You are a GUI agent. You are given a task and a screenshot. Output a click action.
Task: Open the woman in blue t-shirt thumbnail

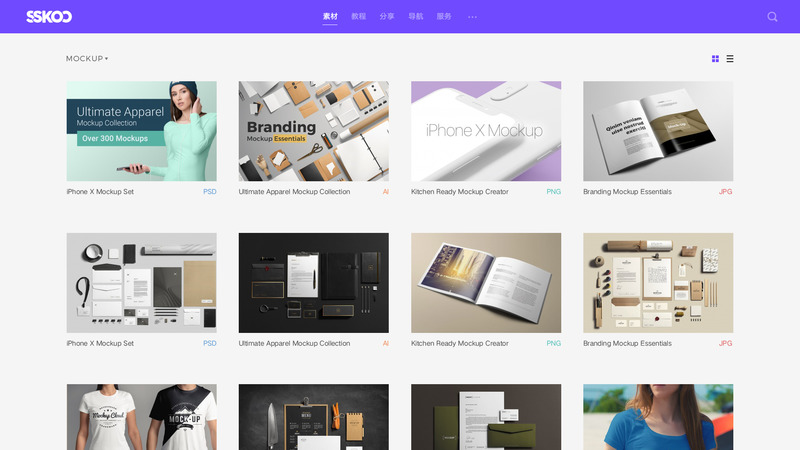pyautogui.click(x=658, y=417)
